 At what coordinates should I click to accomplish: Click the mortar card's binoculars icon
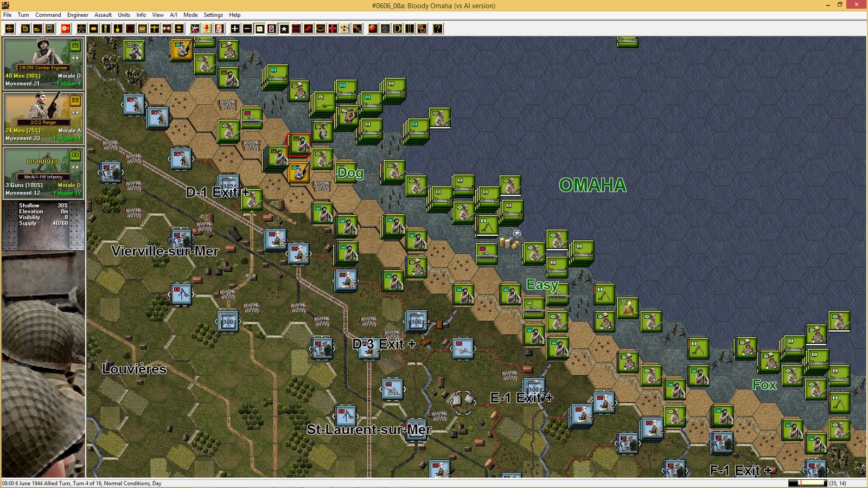[x=75, y=167]
